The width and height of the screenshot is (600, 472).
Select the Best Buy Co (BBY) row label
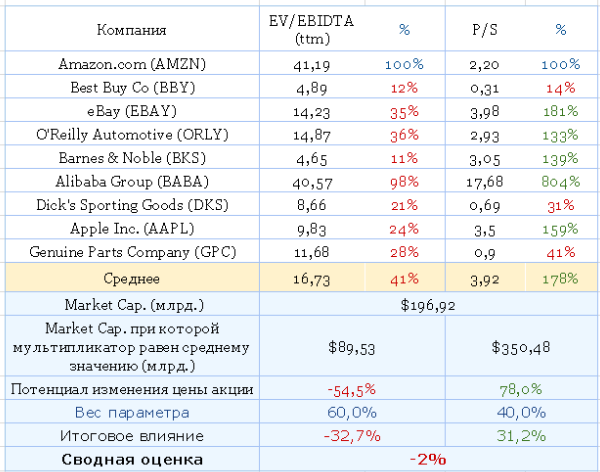pyautogui.click(x=134, y=86)
